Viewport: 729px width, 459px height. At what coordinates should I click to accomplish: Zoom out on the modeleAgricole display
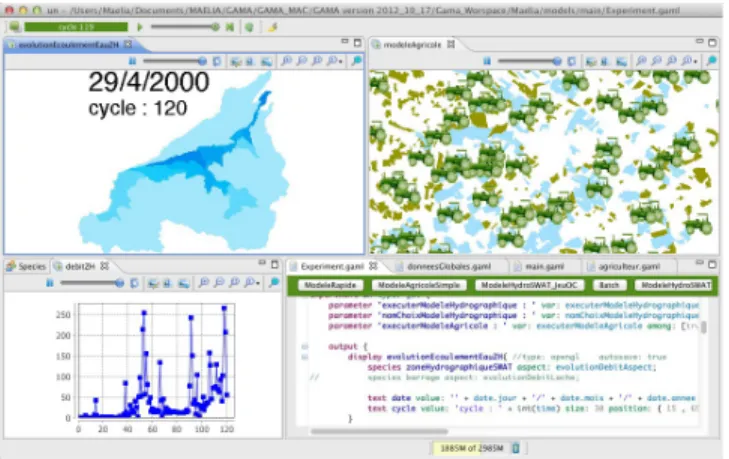(656, 61)
